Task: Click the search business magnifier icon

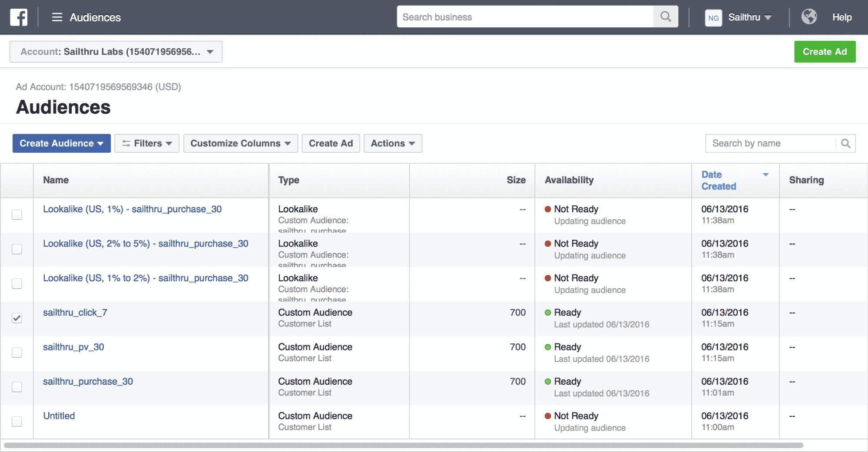Action: (665, 17)
